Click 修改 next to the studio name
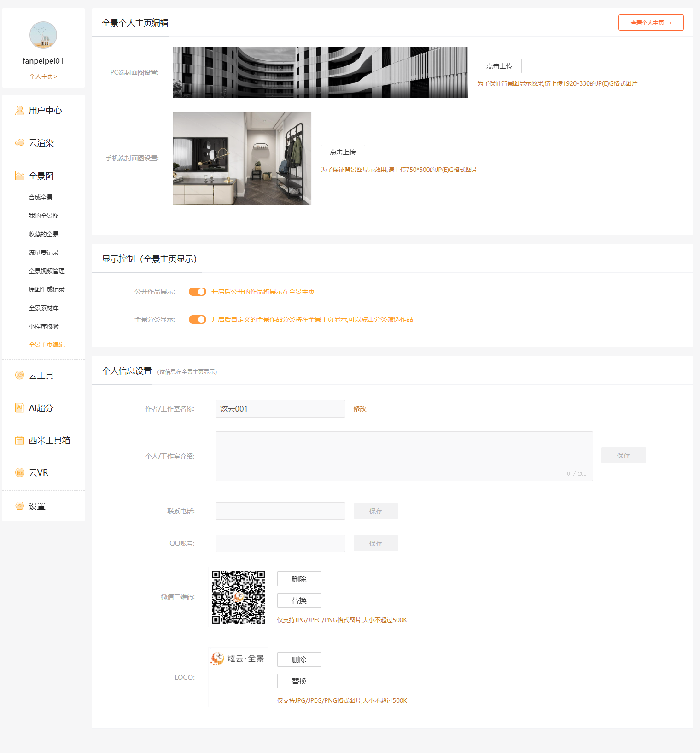Viewport: 700px width, 753px height. tap(360, 409)
